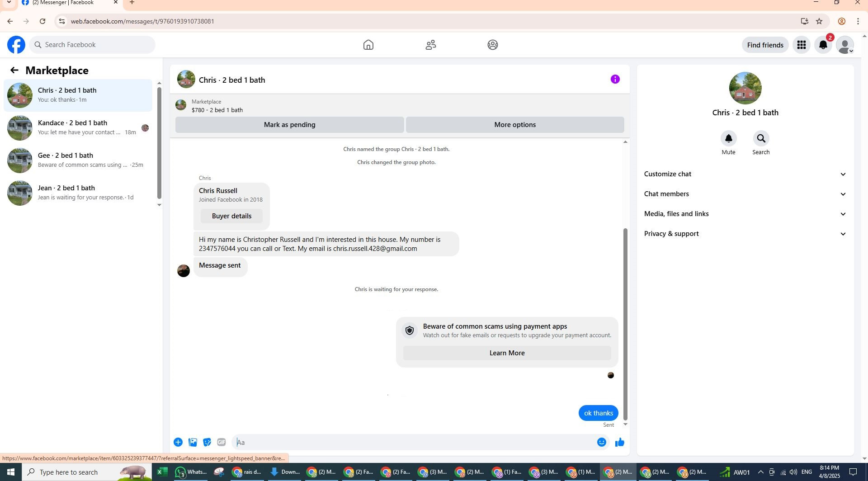Choose a GIF in the composer

[222, 442]
